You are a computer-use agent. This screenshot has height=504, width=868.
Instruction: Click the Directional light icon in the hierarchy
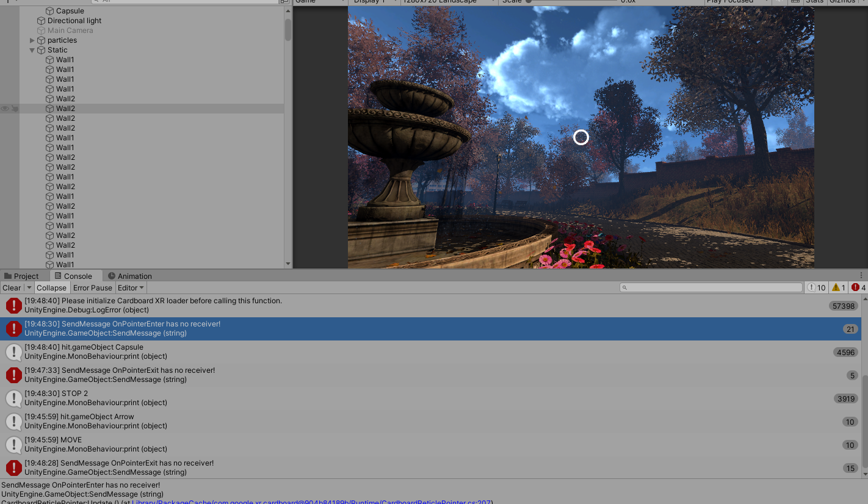[42, 20]
